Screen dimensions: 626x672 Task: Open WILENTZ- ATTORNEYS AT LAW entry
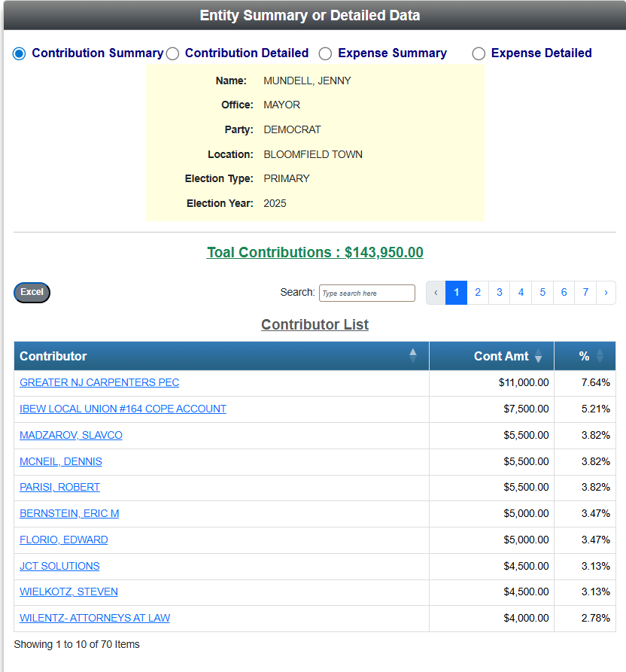[94, 618]
